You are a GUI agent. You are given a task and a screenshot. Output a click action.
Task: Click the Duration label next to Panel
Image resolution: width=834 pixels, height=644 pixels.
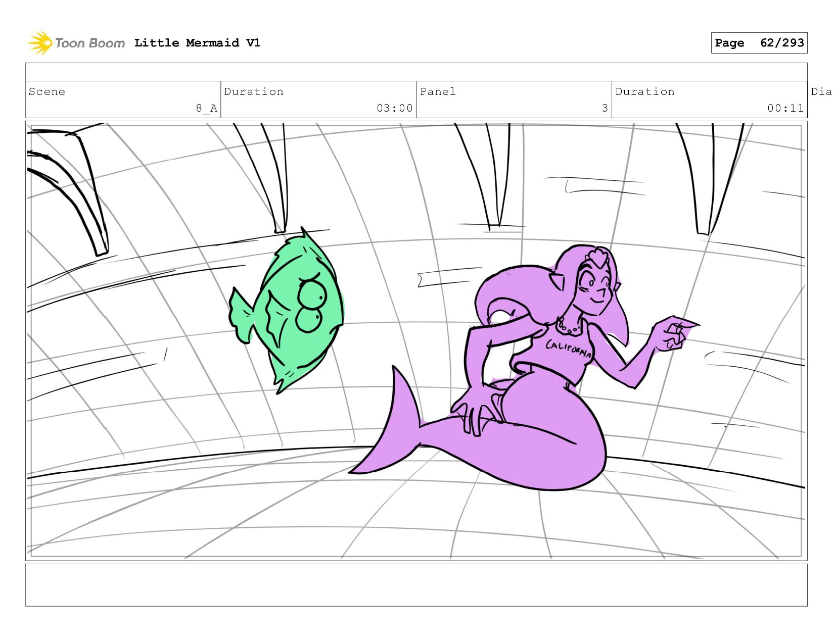[645, 91]
